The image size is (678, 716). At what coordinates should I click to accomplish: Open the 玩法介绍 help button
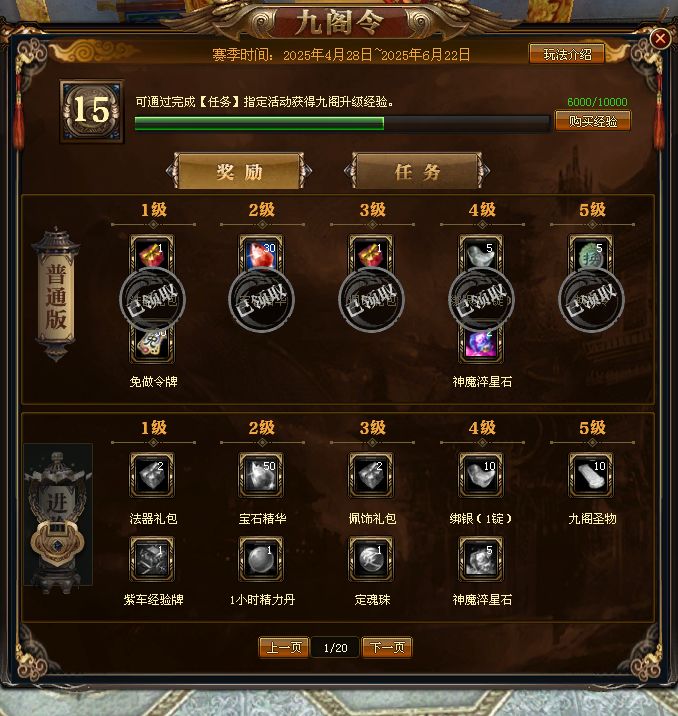click(x=567, y=55)
